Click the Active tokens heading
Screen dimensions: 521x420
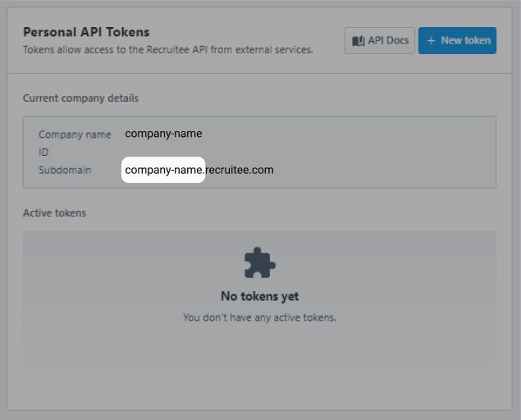coord(54,213)
